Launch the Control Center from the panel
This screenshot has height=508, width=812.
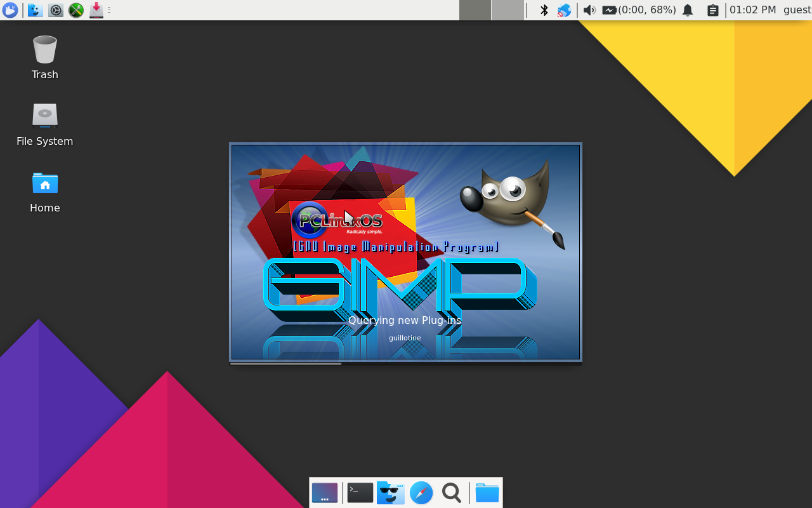point(55,10)
